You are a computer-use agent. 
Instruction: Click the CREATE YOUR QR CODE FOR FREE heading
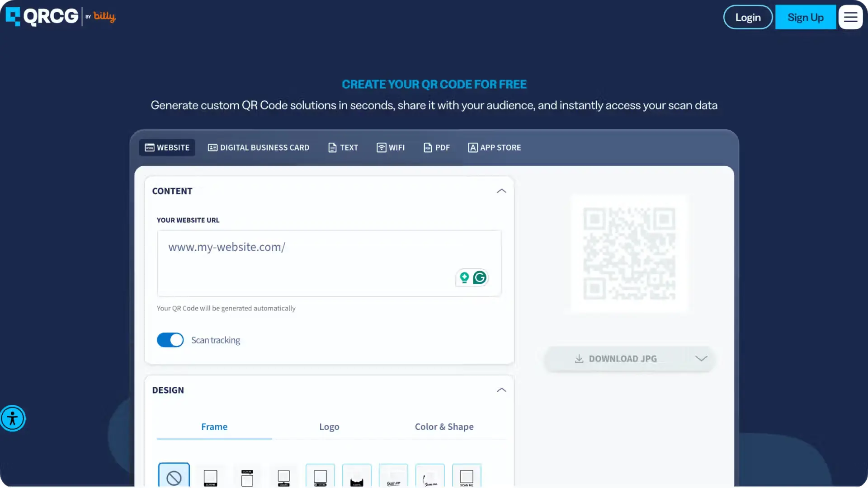pyautogui.click(x=434, y=84)
